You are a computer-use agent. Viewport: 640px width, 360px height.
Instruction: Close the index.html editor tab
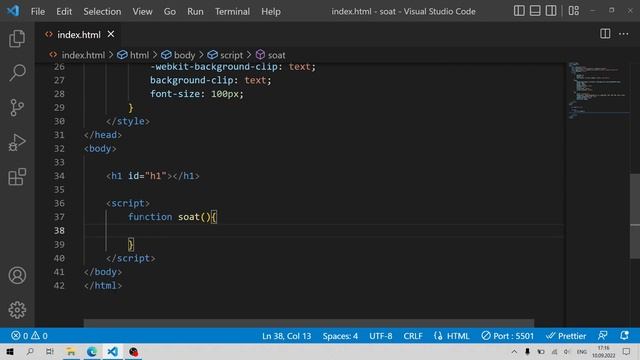(111, 34)
